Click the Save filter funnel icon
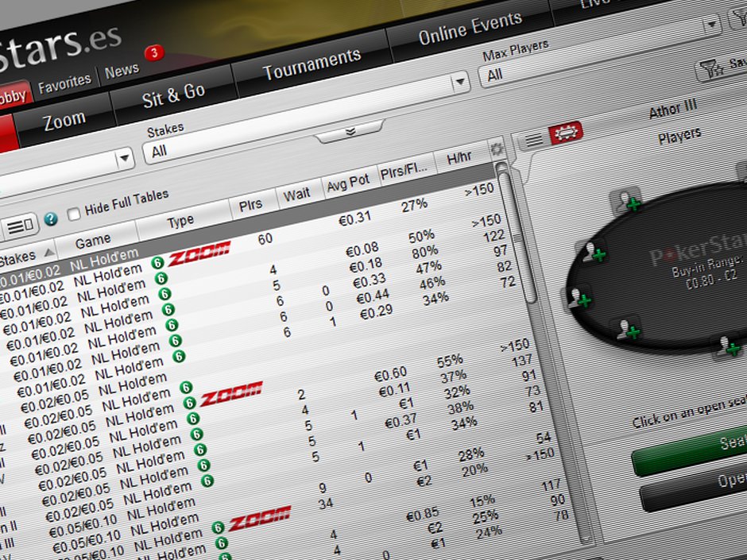 tap(712, 70)
